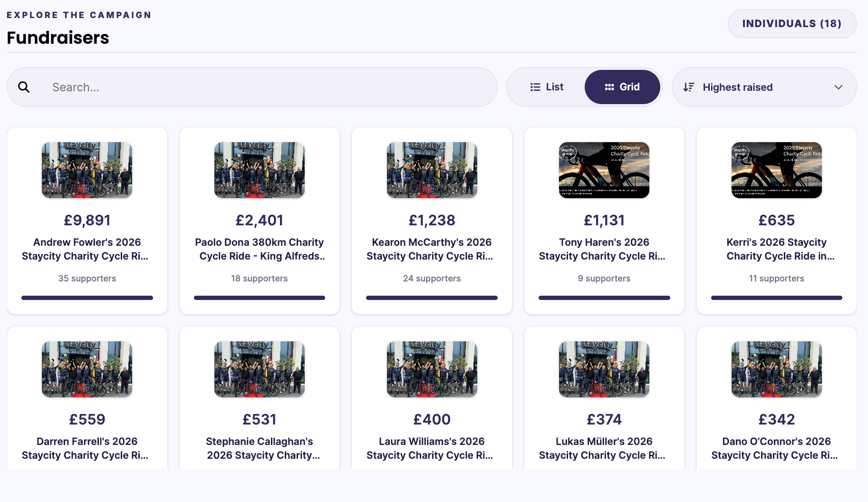Open Andrew Fowler's 2026 fundraiser page

click(x=87, y=249)
